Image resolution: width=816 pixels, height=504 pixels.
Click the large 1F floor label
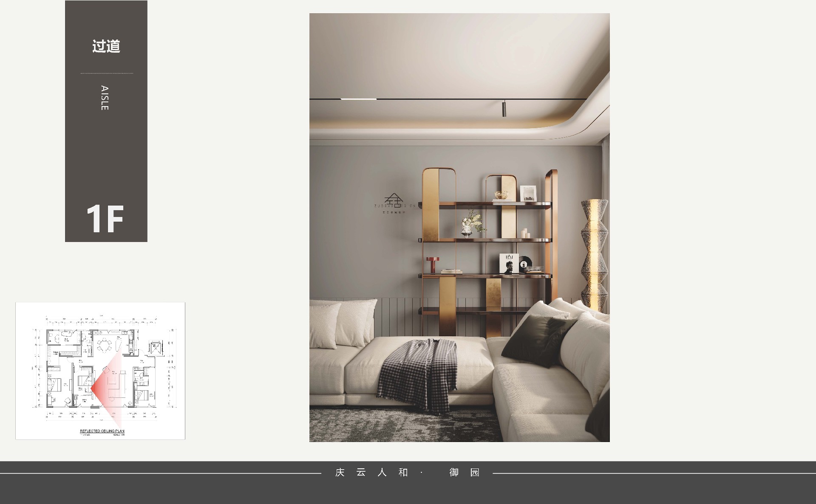[x=105, y=219]
